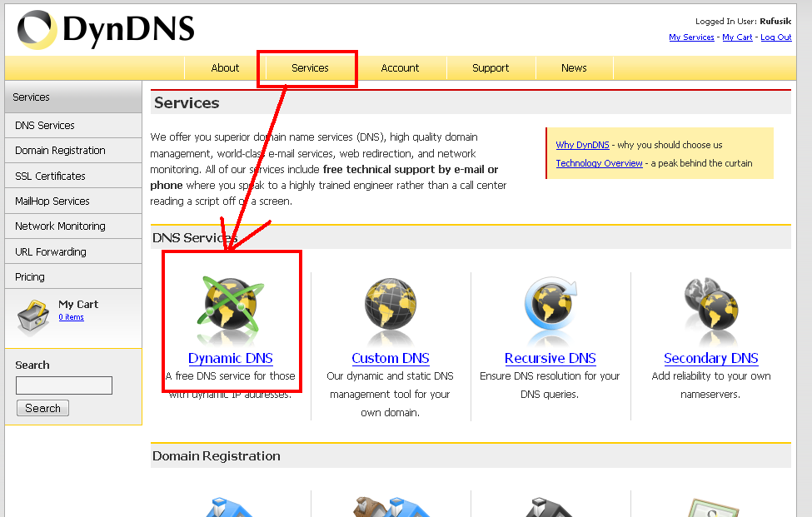Open the Dynamic DNS link
The image size is (812, 517).
(231, 358)
